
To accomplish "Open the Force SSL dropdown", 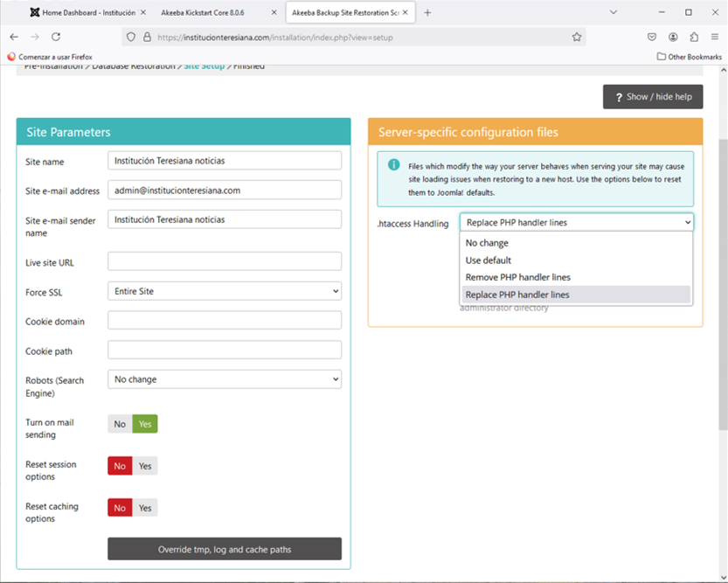I will (x=225, y=291).
